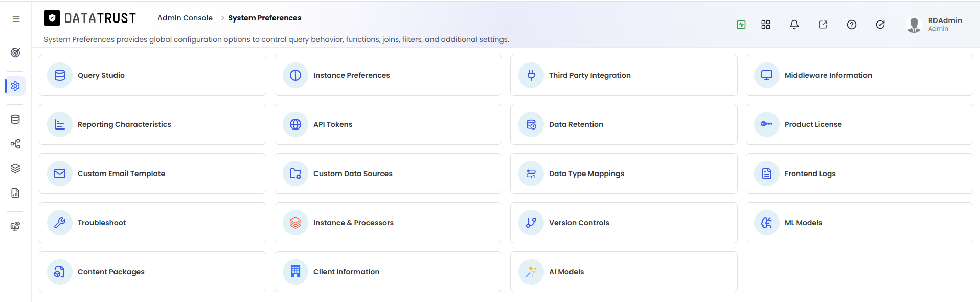This screenshot has height=302, width=980.
Task: Open the ML Models card
Action: coord(859,223)
